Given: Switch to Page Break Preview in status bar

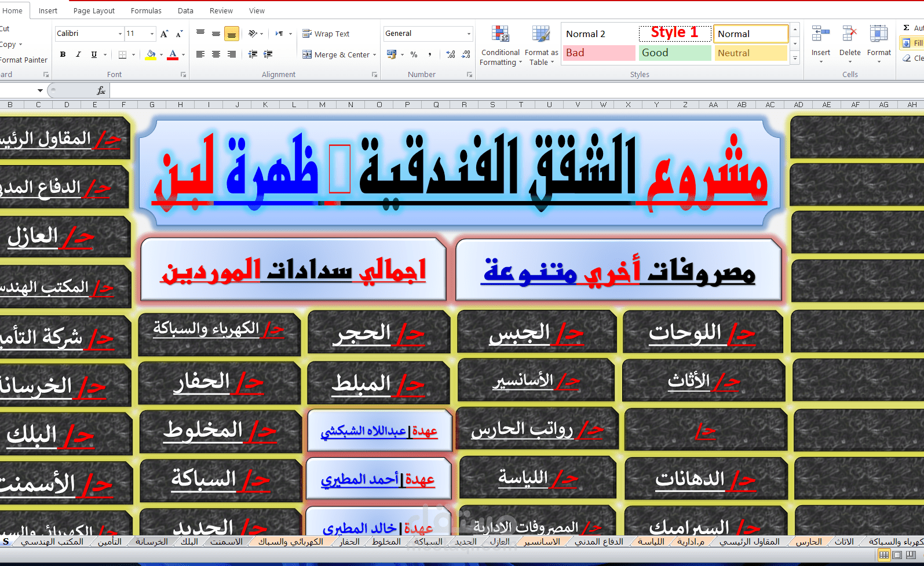Looking at the screenshot, I should click(x=910, y=555).
